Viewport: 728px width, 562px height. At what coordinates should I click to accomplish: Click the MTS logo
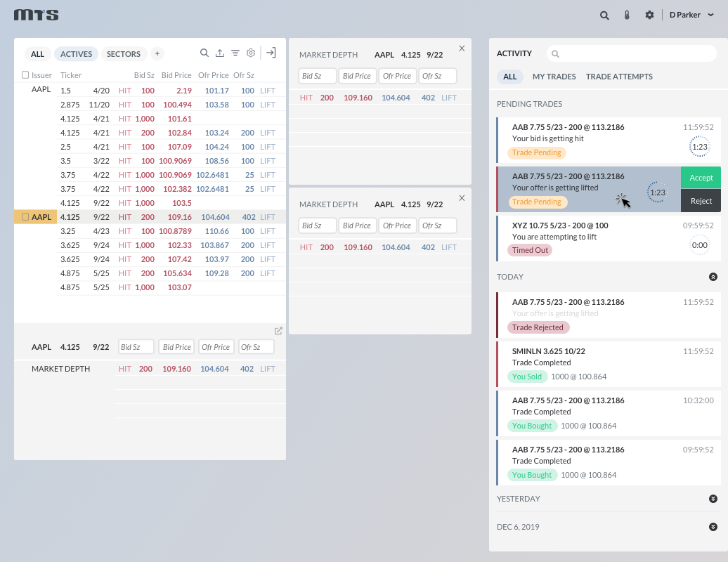point(37,15)
